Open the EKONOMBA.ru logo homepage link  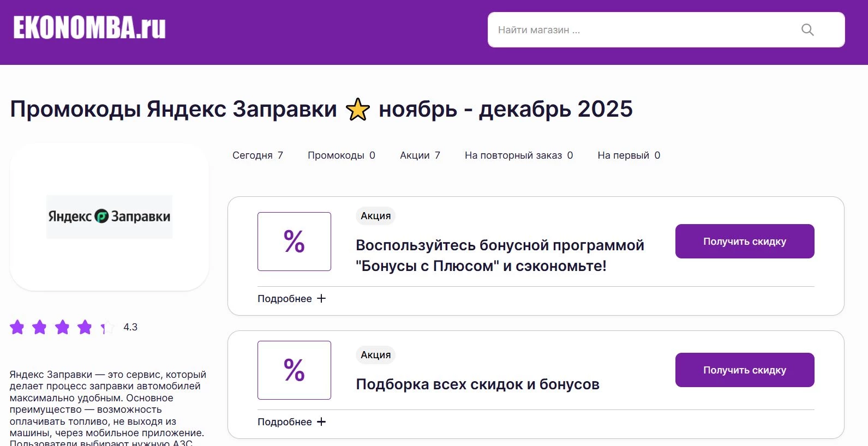pos(89,28)
